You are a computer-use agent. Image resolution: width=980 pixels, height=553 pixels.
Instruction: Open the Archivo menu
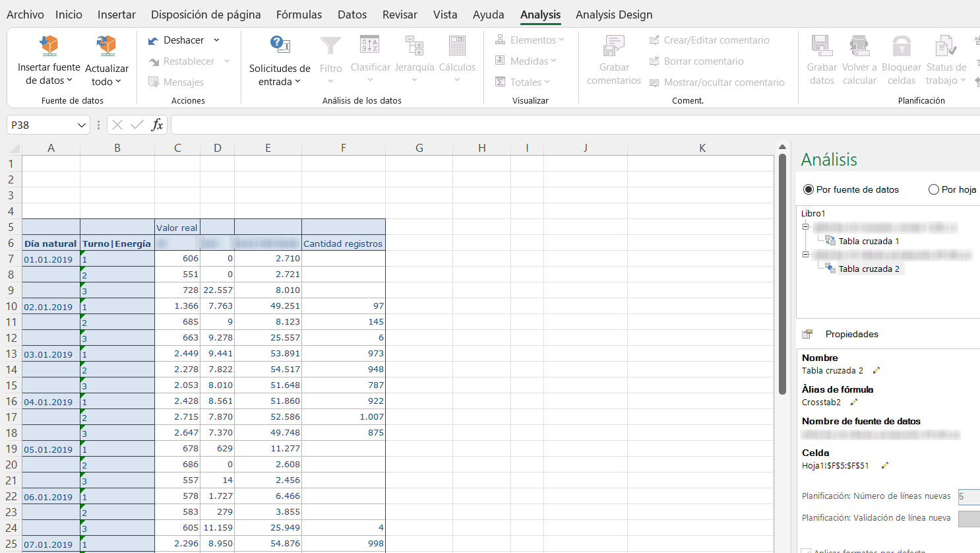pos(25,15)
